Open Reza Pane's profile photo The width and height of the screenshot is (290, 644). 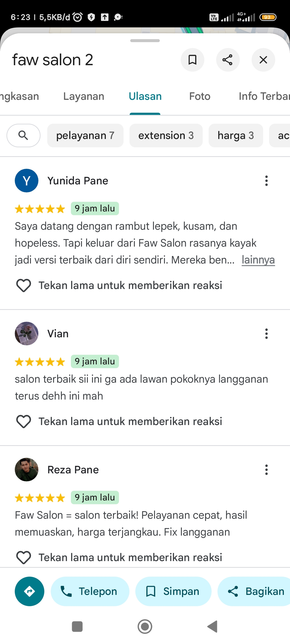(x=27, y=470)
